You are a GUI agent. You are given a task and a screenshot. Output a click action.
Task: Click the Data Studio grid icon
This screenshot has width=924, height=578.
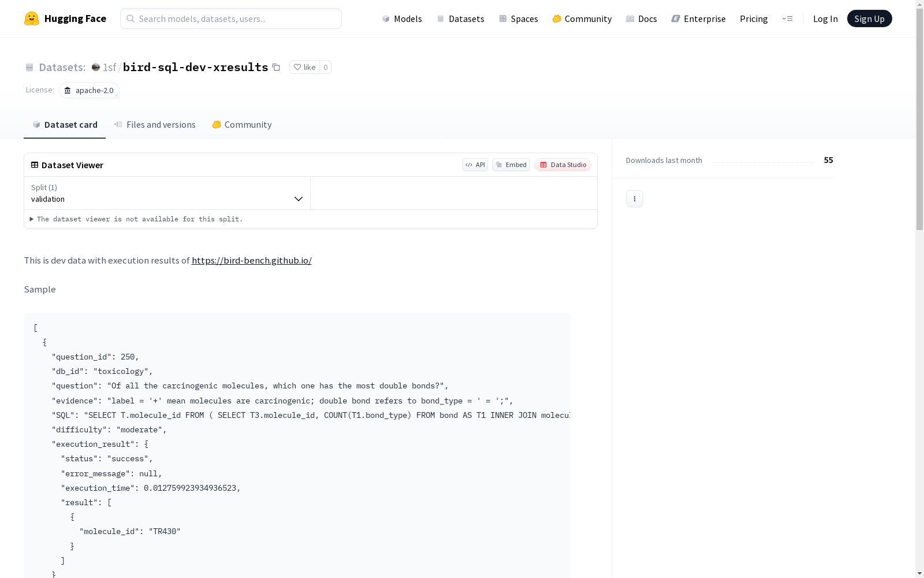pyautogui.click(x=543, y=165)
